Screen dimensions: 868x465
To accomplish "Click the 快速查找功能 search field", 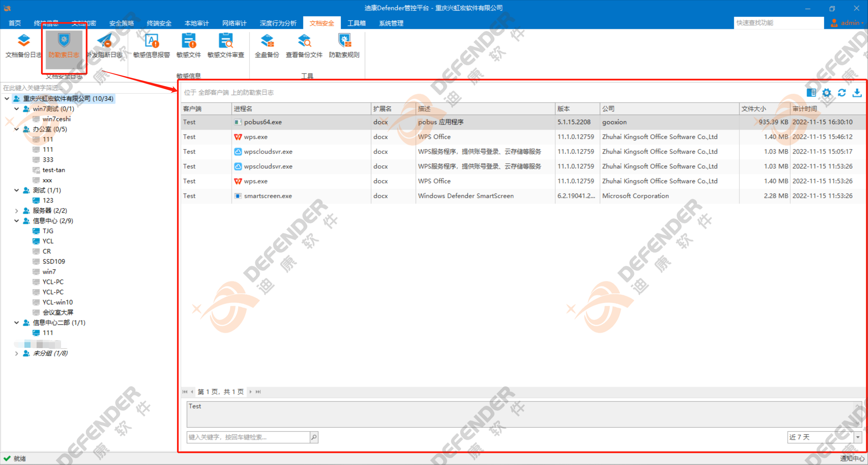I will click(778, 23).
